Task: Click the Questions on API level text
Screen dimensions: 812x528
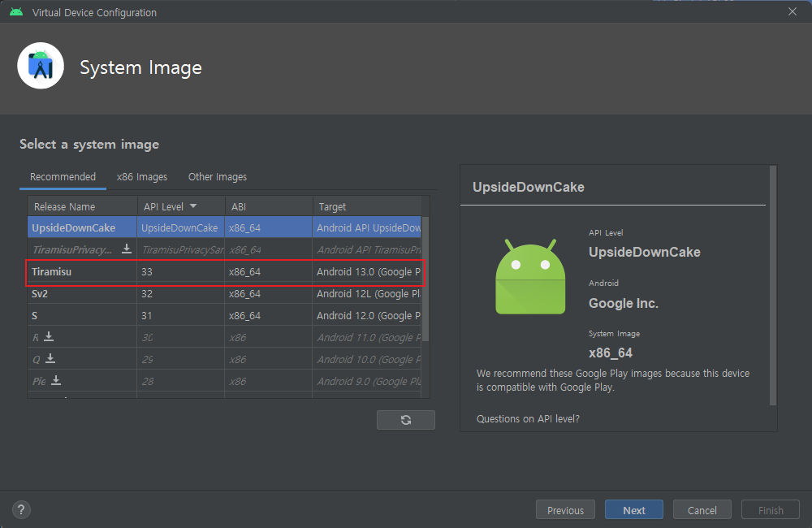Action: coord(528,418)
